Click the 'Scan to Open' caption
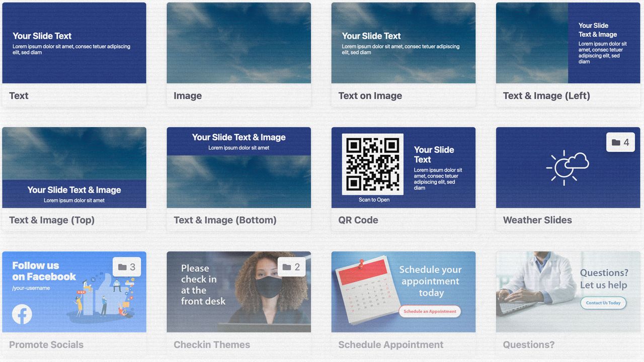The image size is (644, 362). click(x=374, y=200)
